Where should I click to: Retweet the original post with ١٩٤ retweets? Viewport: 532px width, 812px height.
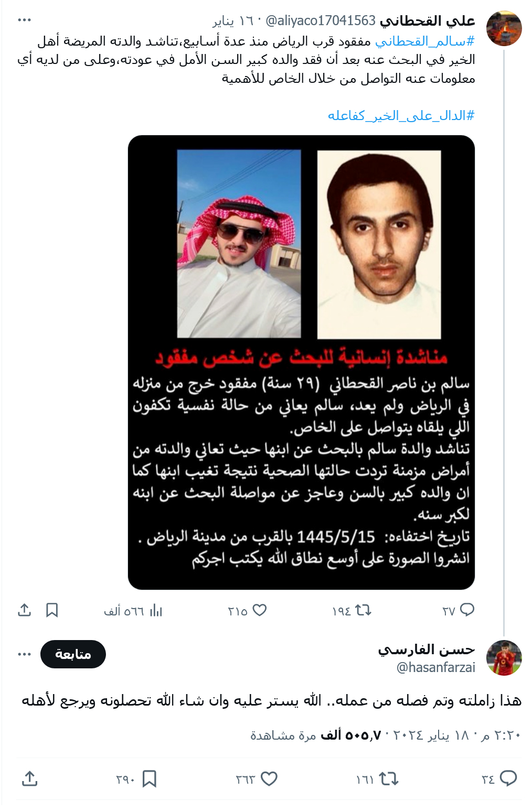coord(363,610)
